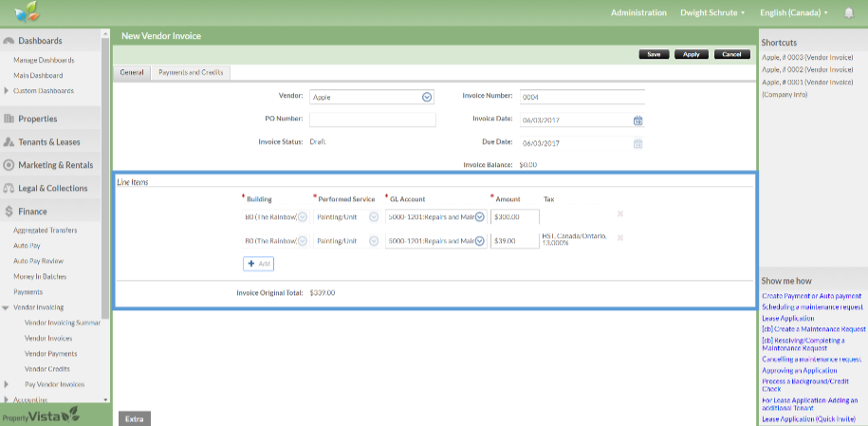Expand the Pay Vendor Invoices node
This screenshot has height=426, width=868.
(x=7, y=384)
